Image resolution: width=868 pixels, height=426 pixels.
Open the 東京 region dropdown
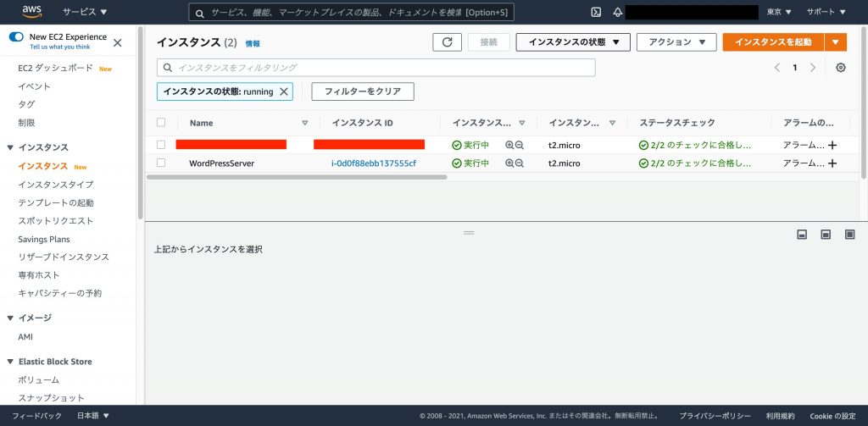[x=780, y=12]
